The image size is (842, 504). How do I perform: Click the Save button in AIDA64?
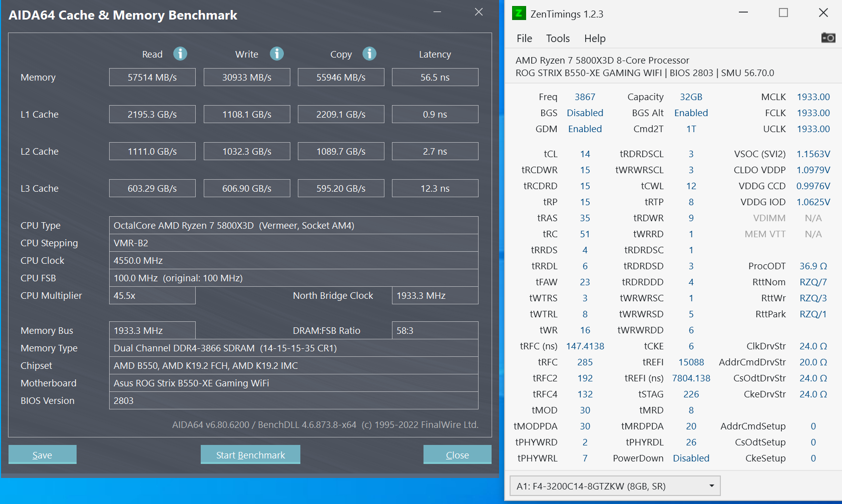click(x=43, y=454)
